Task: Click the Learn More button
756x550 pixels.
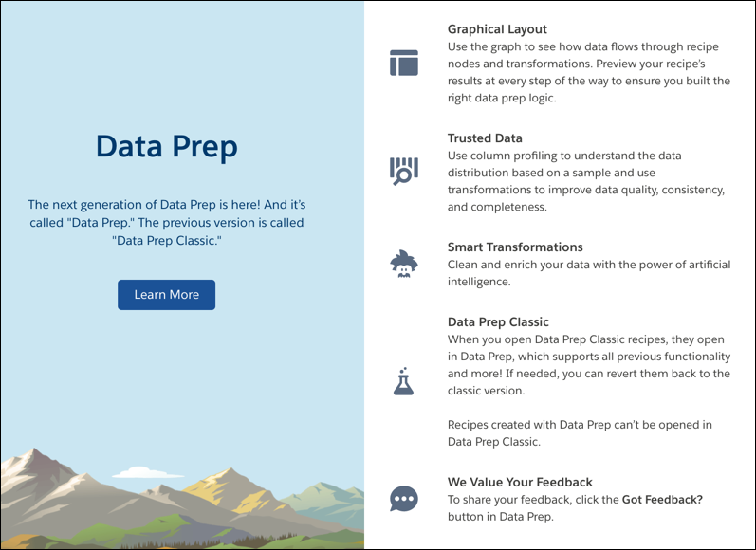Action: [166, 295]
